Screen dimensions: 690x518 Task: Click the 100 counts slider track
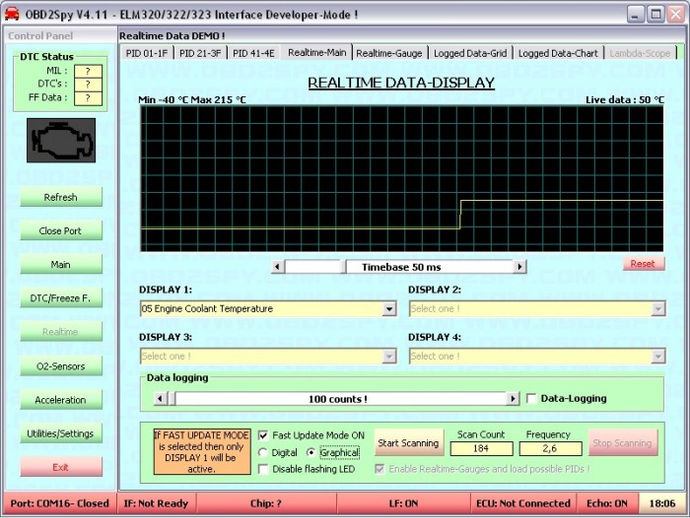pos(336,399)
